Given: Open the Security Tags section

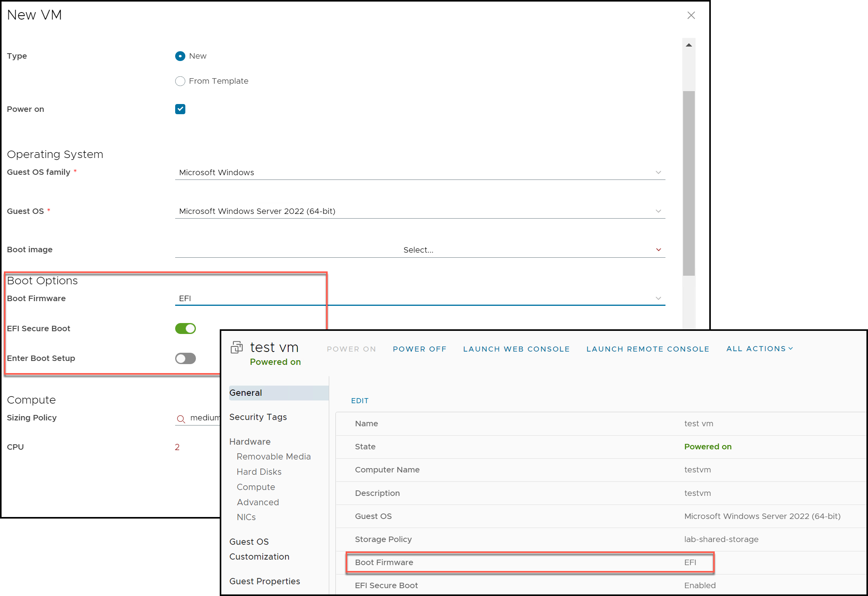Looking at the screenshot, I should tap(258, 417).
